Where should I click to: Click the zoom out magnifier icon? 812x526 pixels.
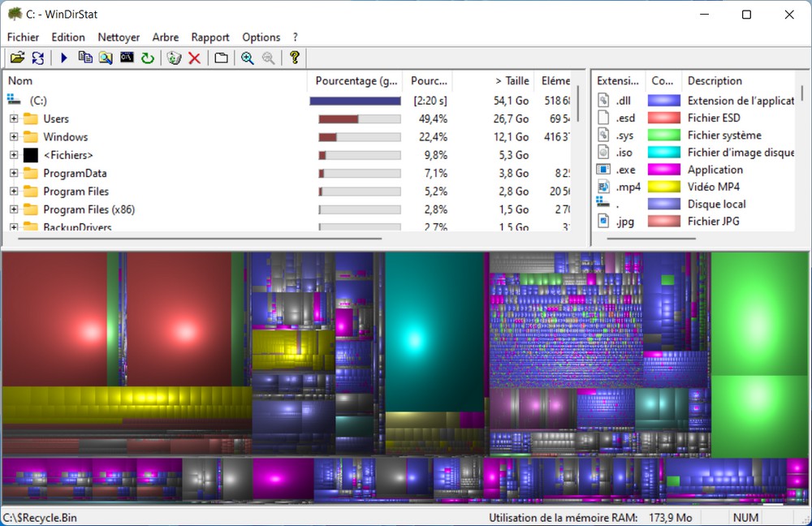[x=268, y=58]
